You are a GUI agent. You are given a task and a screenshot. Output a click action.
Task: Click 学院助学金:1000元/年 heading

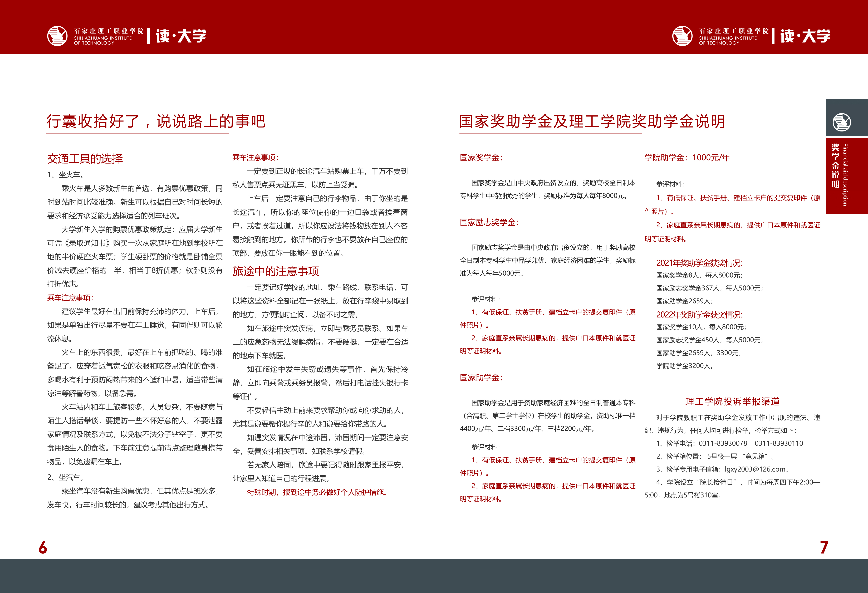pyautogui.click(x=687, y=158)
